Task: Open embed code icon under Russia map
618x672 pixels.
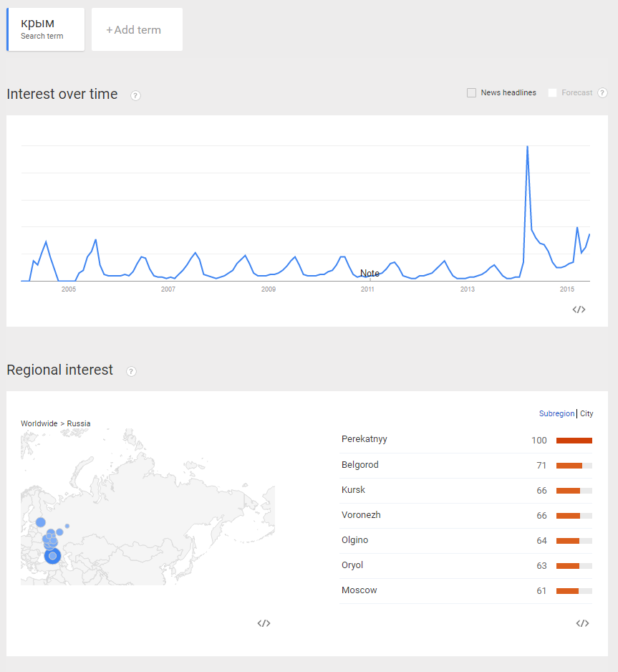Action: pyautogui.click(x=264, y=623)
